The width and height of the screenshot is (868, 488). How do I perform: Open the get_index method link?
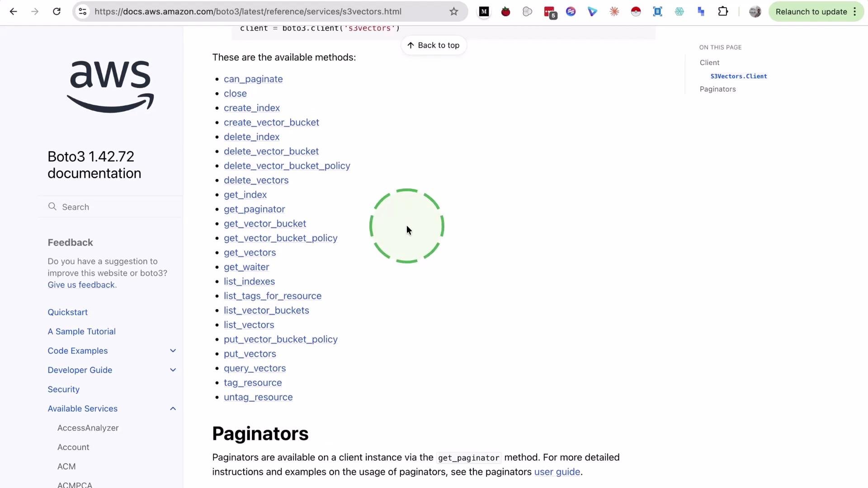click(x=245, y=195)
